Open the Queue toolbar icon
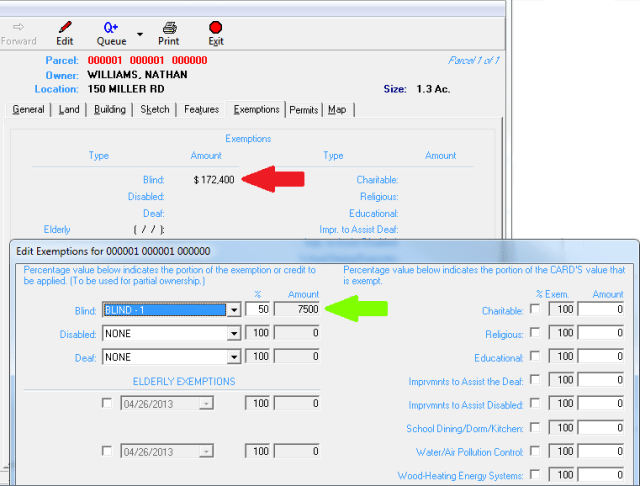Image resolution: width=640 pixels, height=486 pixels. pyautogui.click(x=111, y=27)
